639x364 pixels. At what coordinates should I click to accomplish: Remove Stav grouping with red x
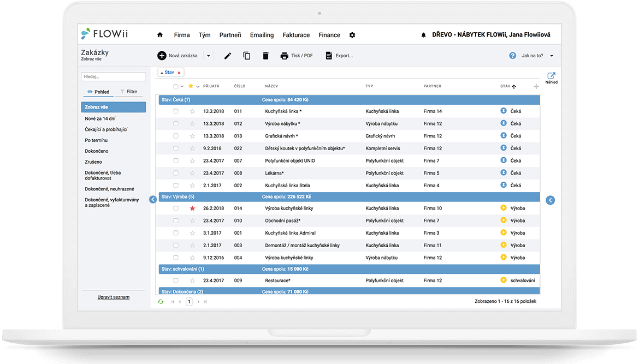coord(179,73)
